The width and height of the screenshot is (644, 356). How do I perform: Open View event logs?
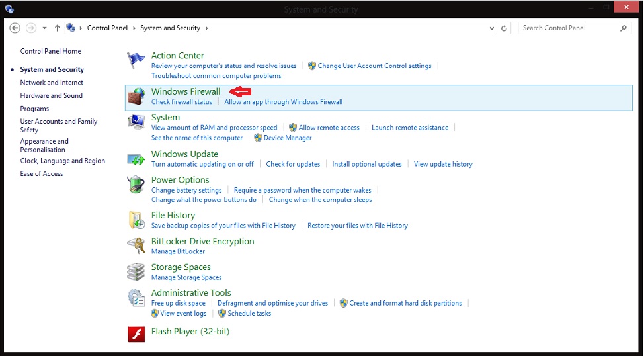183,313
